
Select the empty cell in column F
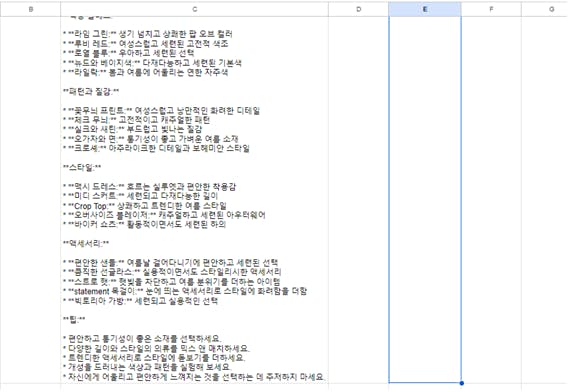(x=491, y=200)
